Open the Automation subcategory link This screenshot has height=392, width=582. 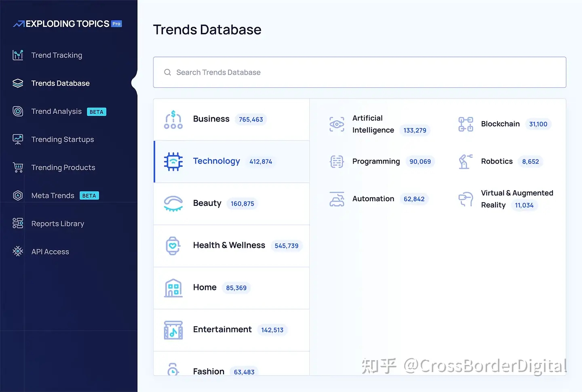[373, 199]
